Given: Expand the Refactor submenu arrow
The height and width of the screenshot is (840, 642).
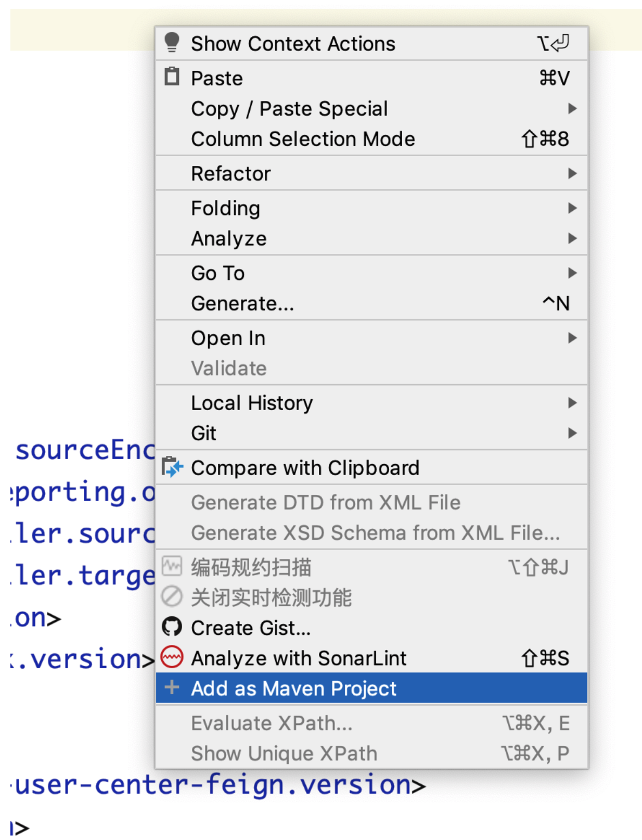Looking at the screenshot, I should (572, 173).
